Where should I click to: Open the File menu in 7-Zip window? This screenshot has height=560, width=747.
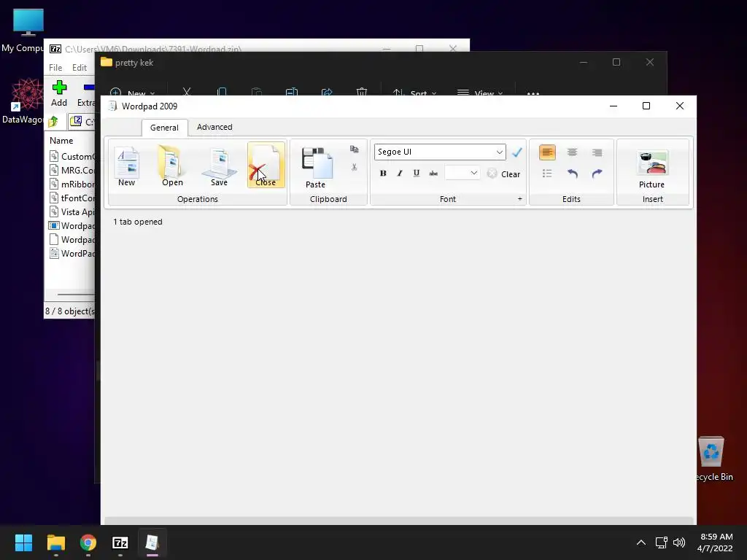[55, 68]
